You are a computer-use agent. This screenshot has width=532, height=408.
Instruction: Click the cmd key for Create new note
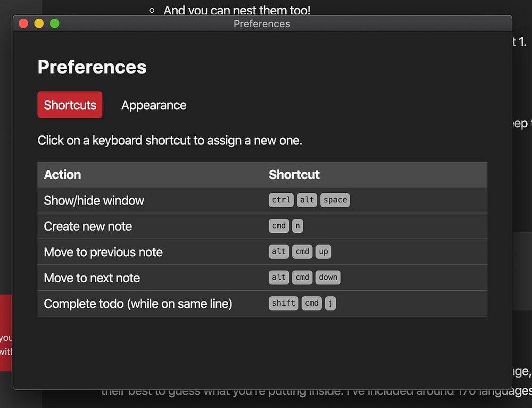279,226
